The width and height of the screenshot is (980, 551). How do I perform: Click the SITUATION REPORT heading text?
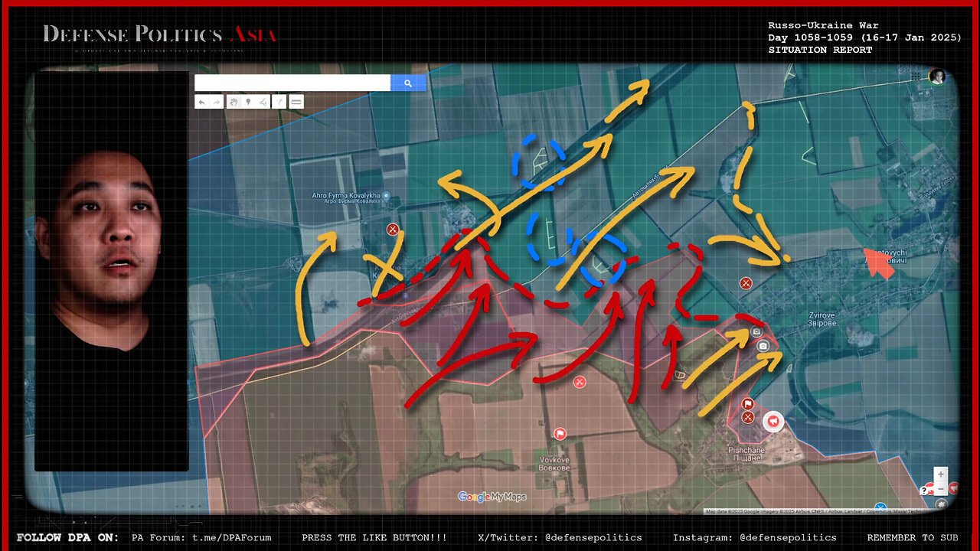click(820, 50)
